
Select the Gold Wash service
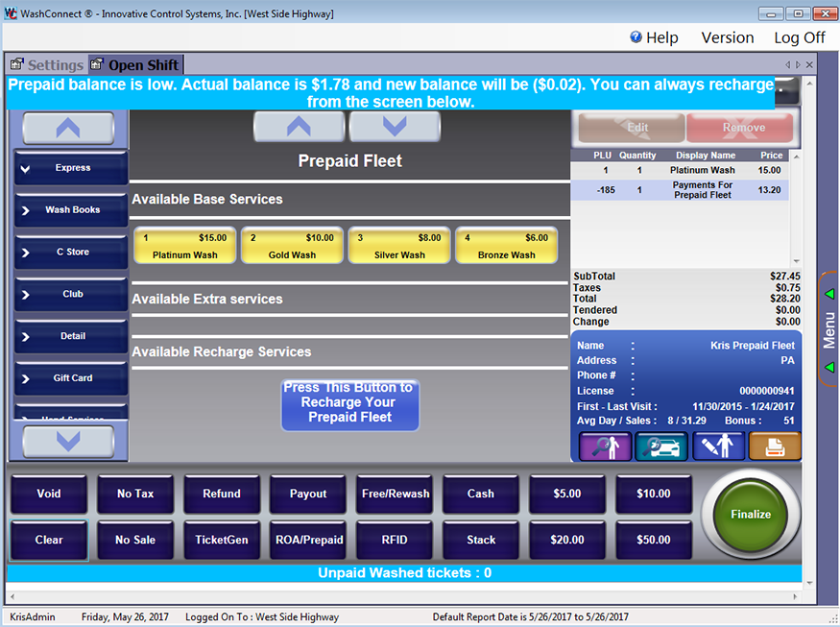292,246
